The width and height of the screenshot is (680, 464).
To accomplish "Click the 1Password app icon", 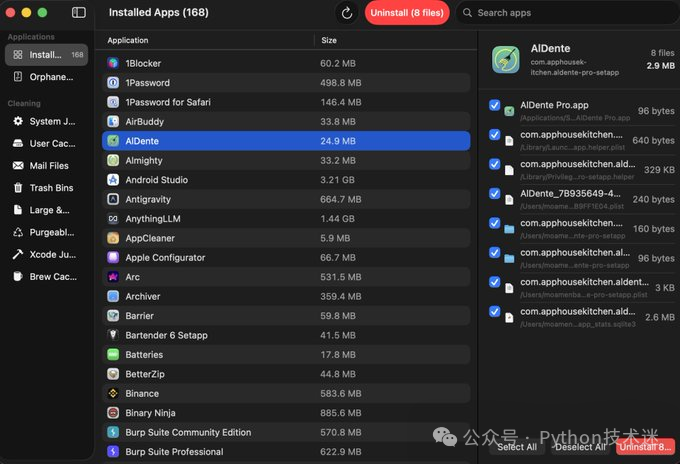I will pos(113,82).
